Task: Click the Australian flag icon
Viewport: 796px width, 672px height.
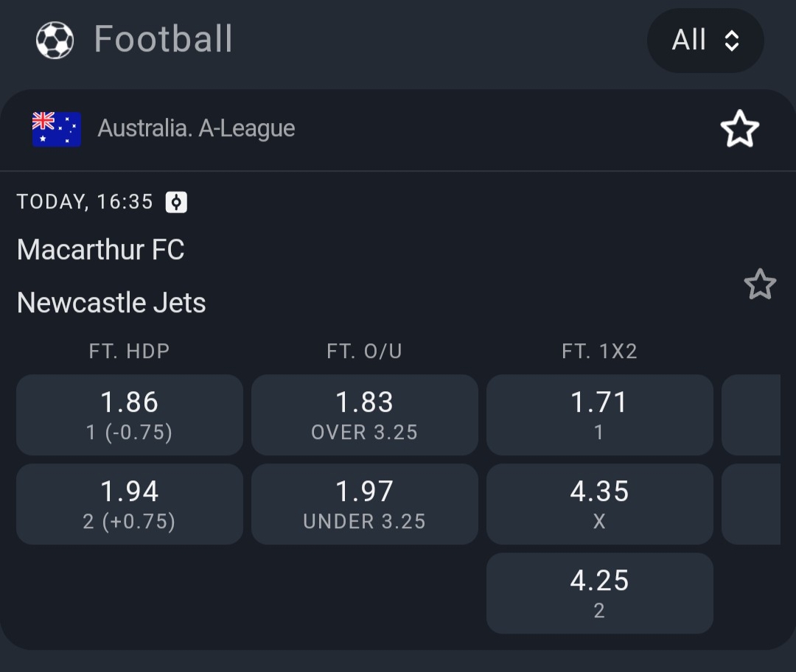Action: (57, 129)
